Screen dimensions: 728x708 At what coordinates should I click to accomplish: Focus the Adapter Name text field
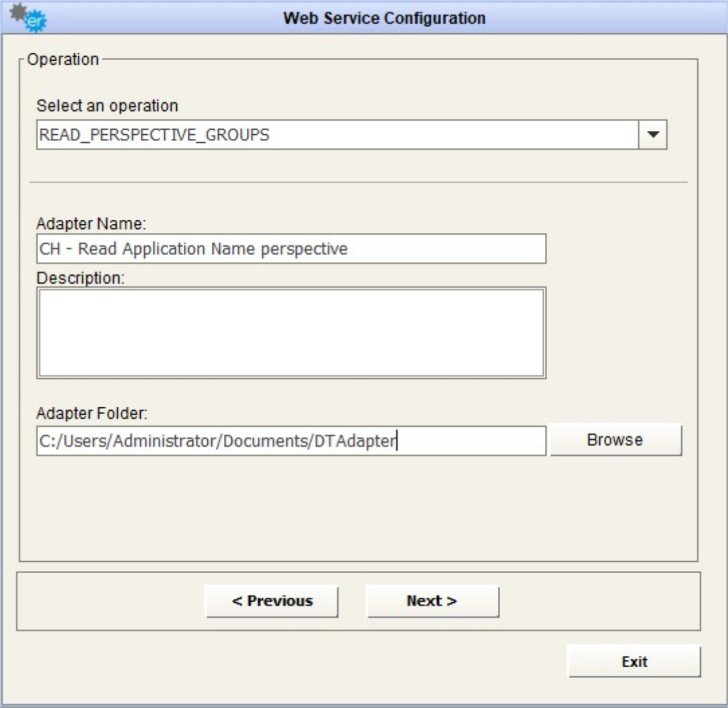pyautogui.click(x=291, y=249)
